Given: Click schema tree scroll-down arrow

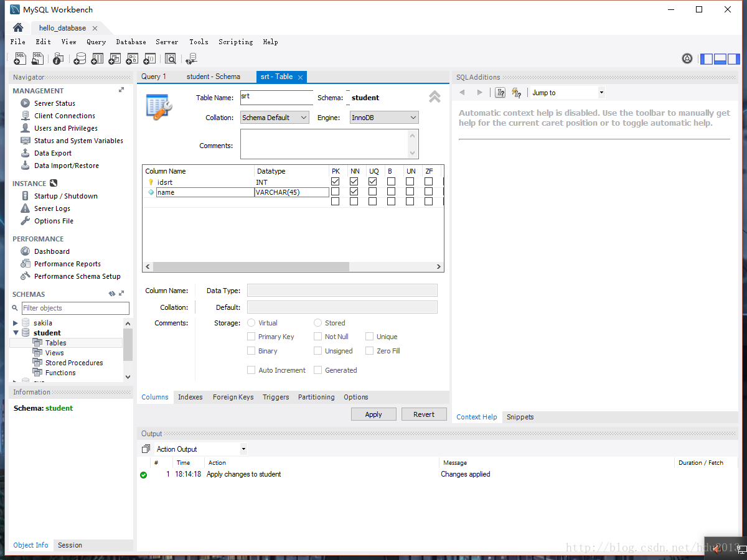Looking at the screenshot, I should (x=128, y=376).
